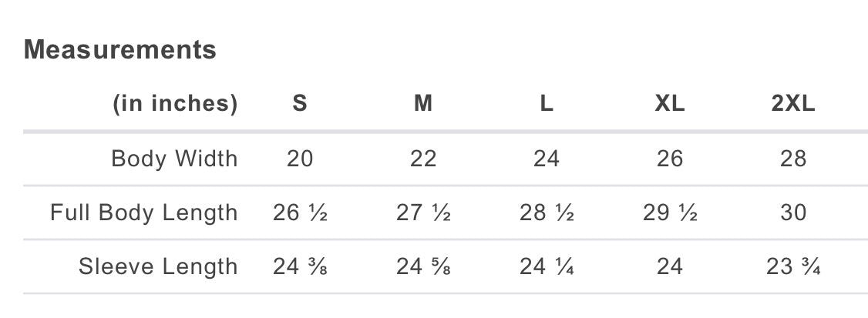
Task: Click the Measurements heading
Action: 120,50
